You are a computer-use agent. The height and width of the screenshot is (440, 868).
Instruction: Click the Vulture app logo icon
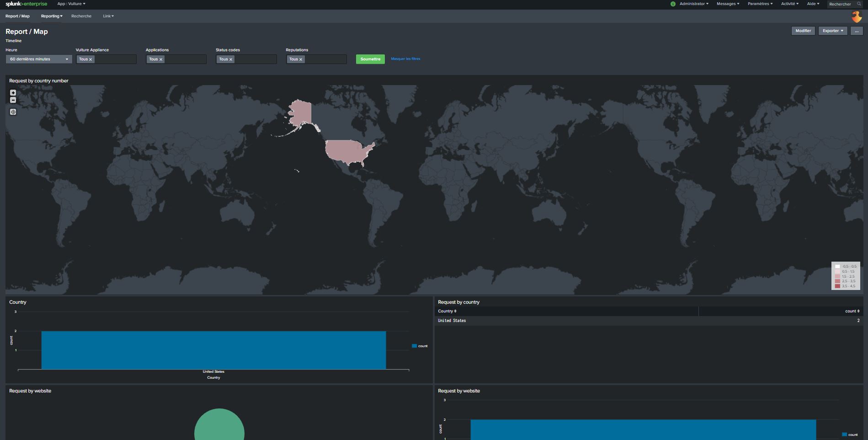(857, 17)
